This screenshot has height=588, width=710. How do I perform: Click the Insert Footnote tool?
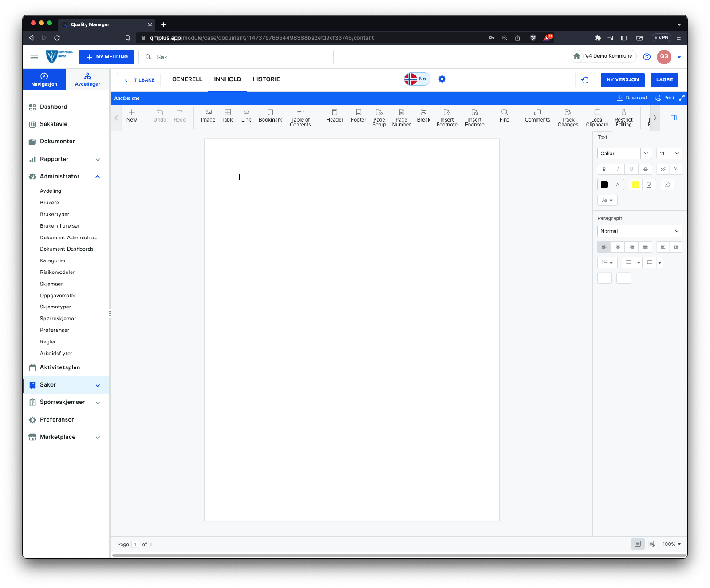[x=447, y=118]
